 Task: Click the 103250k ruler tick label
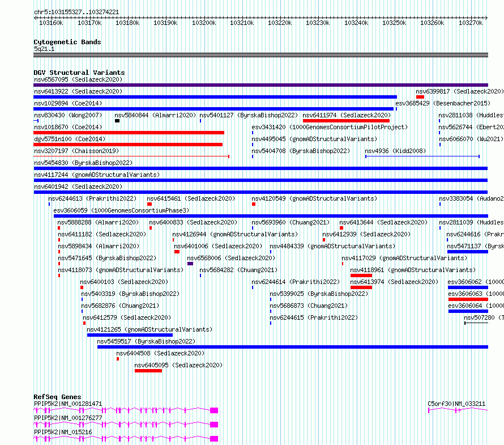(394, 23)
